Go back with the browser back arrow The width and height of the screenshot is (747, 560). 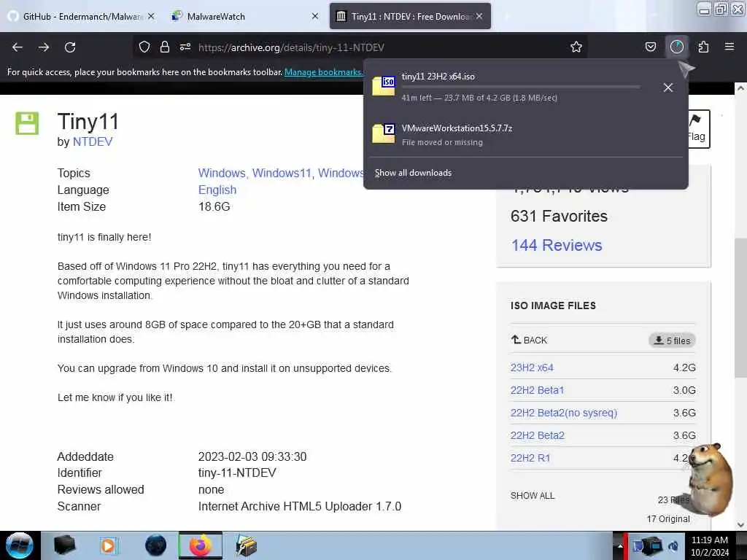[18, 47]
